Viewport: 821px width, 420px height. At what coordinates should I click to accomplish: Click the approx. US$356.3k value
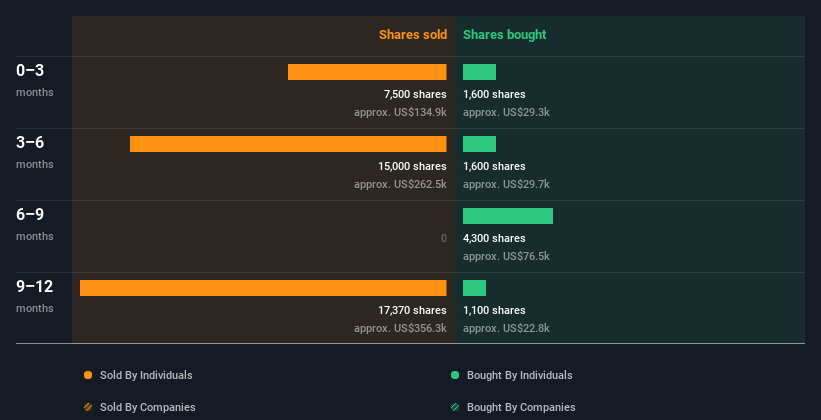[400, 328]
